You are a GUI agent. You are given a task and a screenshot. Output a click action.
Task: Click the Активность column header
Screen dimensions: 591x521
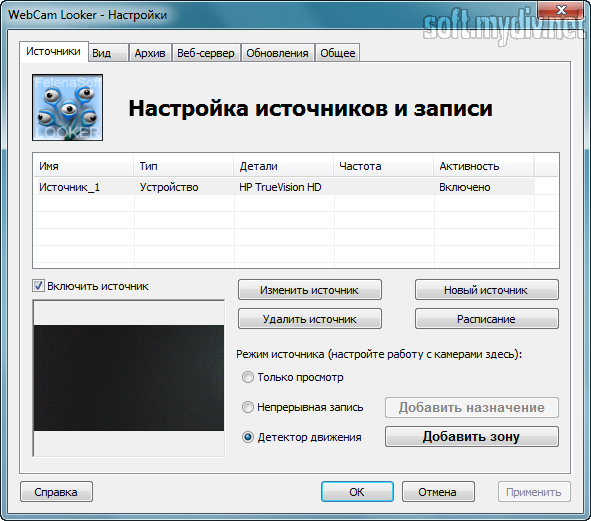click(x=484, y=166)
